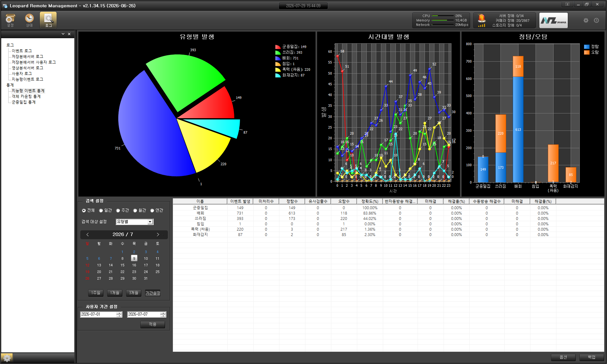Select the 연간 radio button
This screenshot has width=607, height=364.
coord(152,210)
